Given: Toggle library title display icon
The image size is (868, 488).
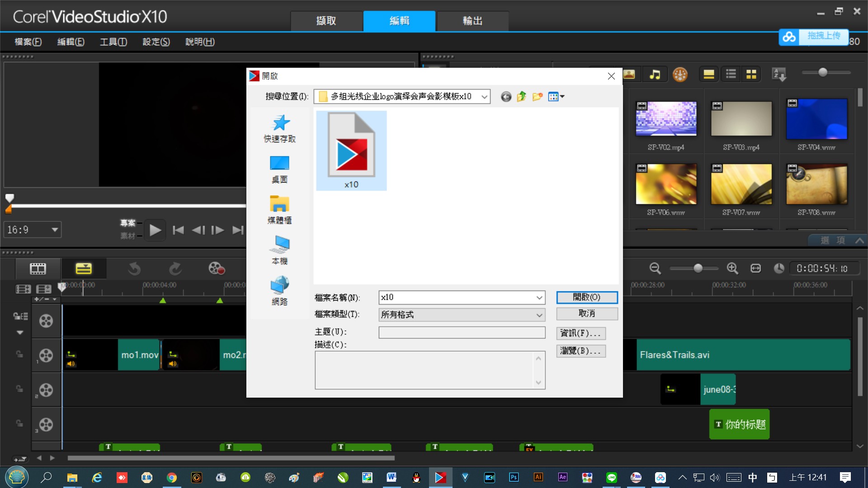Looking at the screenshot, I should (709, 75).
